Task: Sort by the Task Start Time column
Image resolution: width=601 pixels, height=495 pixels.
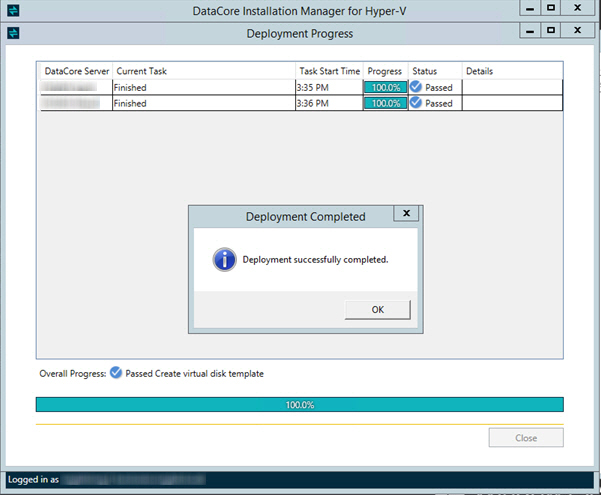Action: click(329, 72)
